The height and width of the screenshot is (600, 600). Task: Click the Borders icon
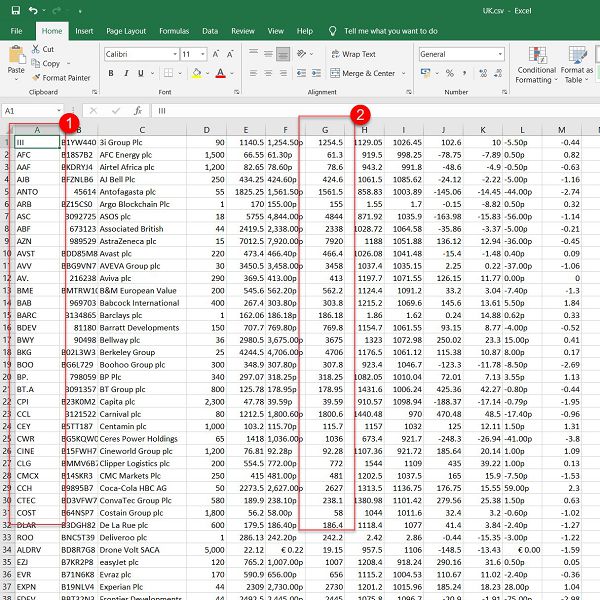pos(168,73)
